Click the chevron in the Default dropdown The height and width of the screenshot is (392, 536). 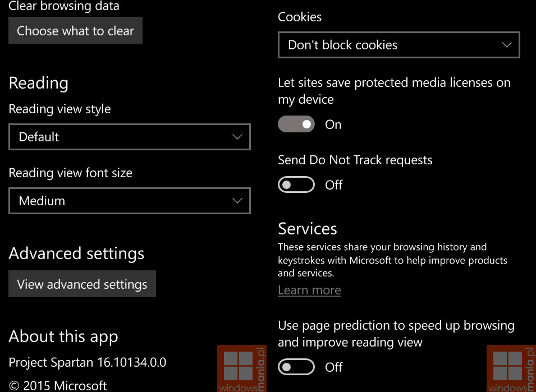pyautogui.click(x=237, y=137)
